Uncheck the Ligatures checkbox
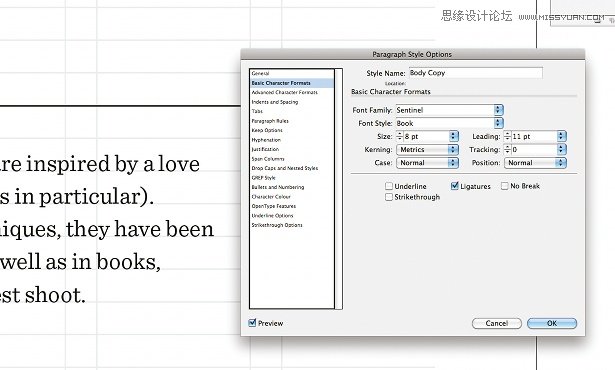Viewport: 615px width, 370px height. tap(455, 186)
